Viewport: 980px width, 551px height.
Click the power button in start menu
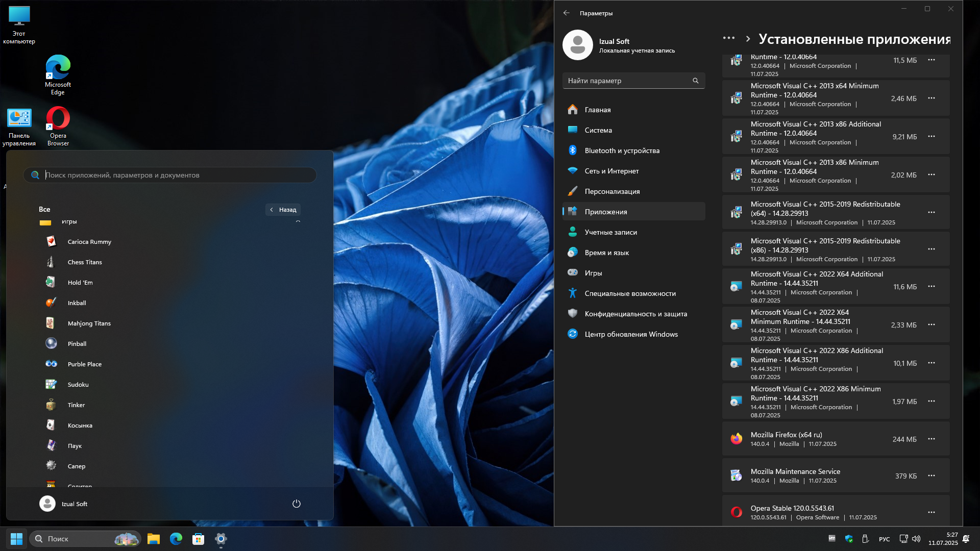pos(297,504)
